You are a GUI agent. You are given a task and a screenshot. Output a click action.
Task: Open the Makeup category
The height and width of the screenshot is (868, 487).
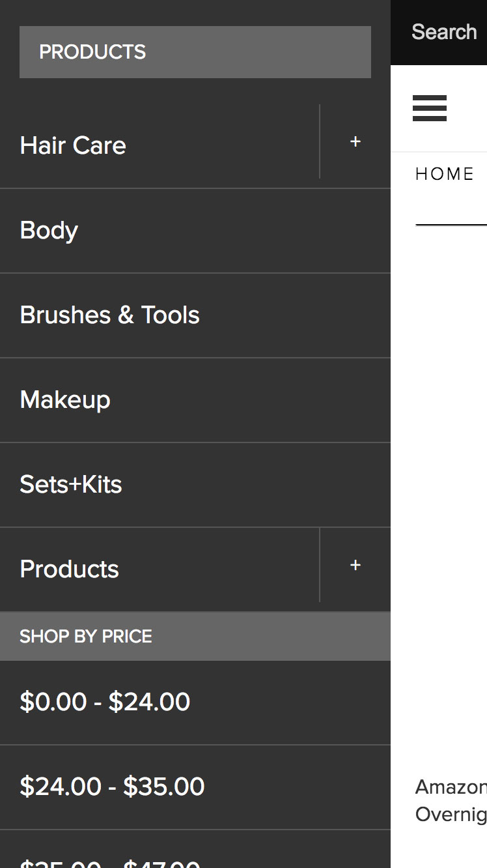(65, 400)
